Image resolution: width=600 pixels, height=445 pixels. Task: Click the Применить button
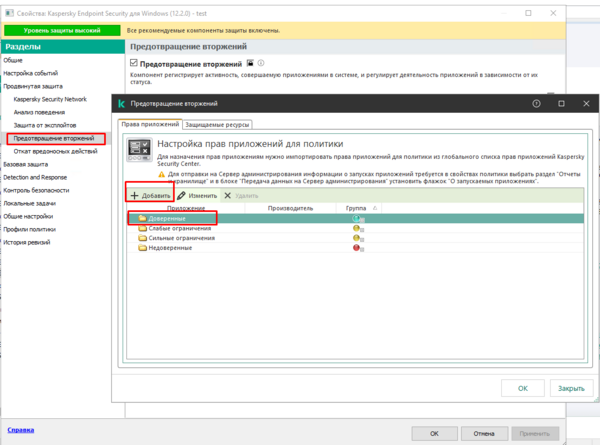click(x=535, y=434)
